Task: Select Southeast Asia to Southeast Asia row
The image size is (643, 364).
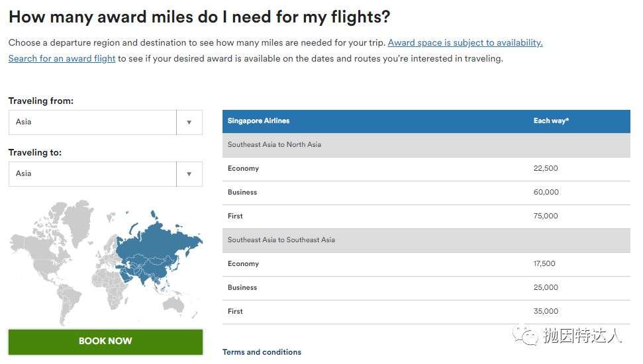Action: [x=426, y=240]
